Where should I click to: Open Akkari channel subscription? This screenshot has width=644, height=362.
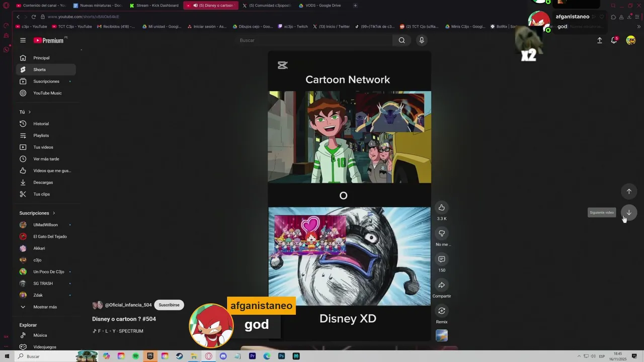(x=46, y=248)
